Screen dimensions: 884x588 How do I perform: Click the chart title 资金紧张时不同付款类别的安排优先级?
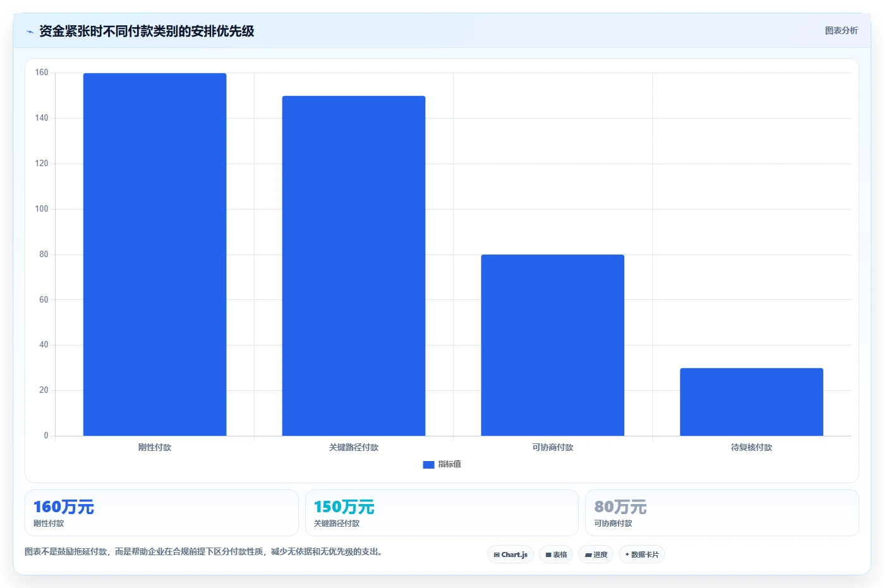click(147, 31)
